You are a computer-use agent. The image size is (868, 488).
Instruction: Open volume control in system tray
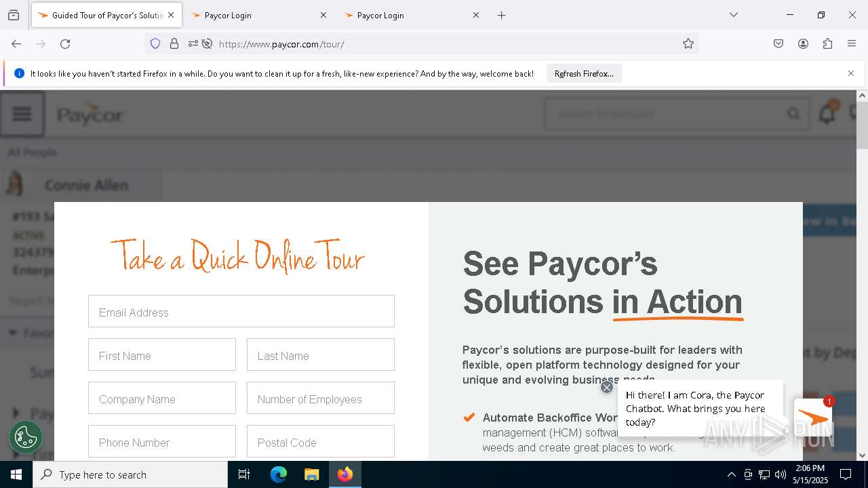click(x=781, y=474)
